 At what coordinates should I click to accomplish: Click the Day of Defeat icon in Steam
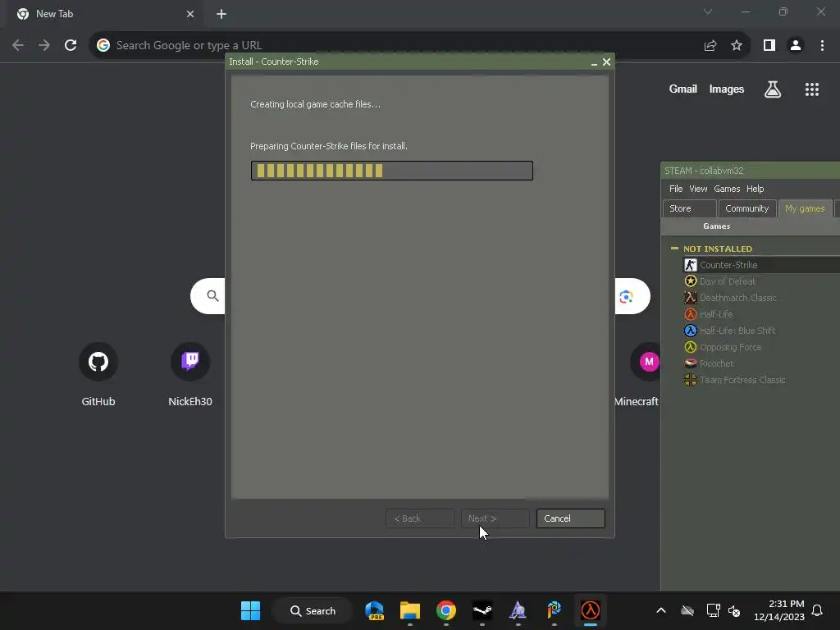(x=691, y=281)
